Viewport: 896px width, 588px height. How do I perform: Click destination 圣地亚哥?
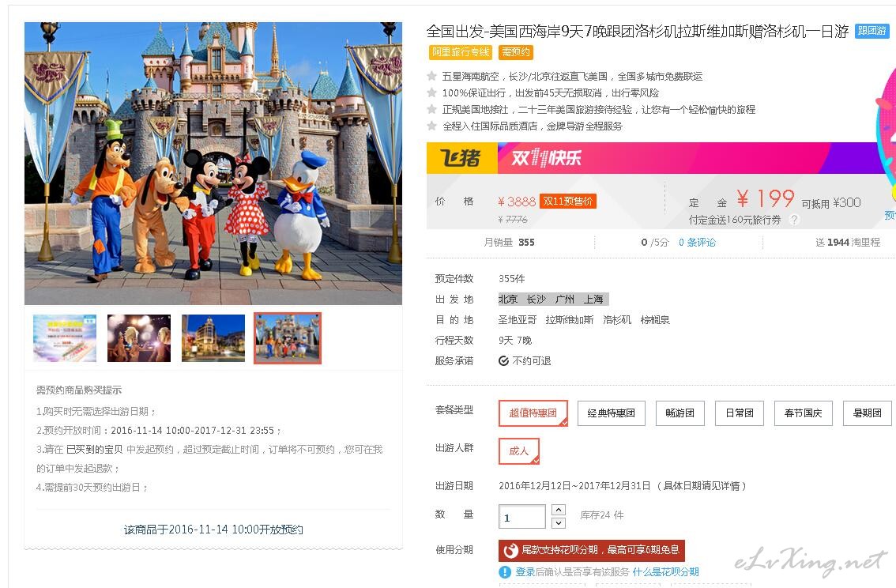pos(518,320)
